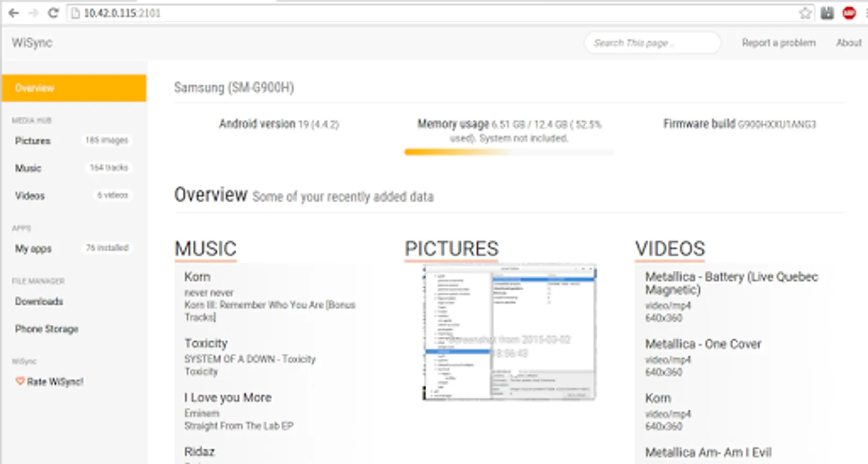Open Metallica - One Cover video
Viewport: 868px width, 464px height.
click(x=703, y=344)
